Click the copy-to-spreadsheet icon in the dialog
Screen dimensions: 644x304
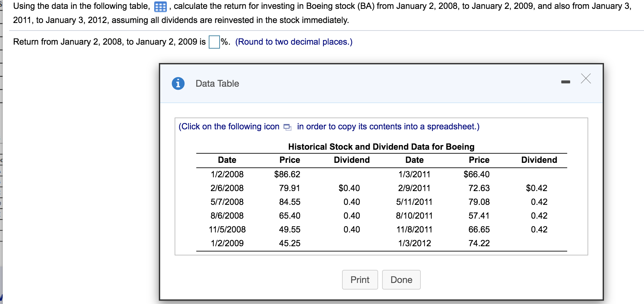pos(287,127)
